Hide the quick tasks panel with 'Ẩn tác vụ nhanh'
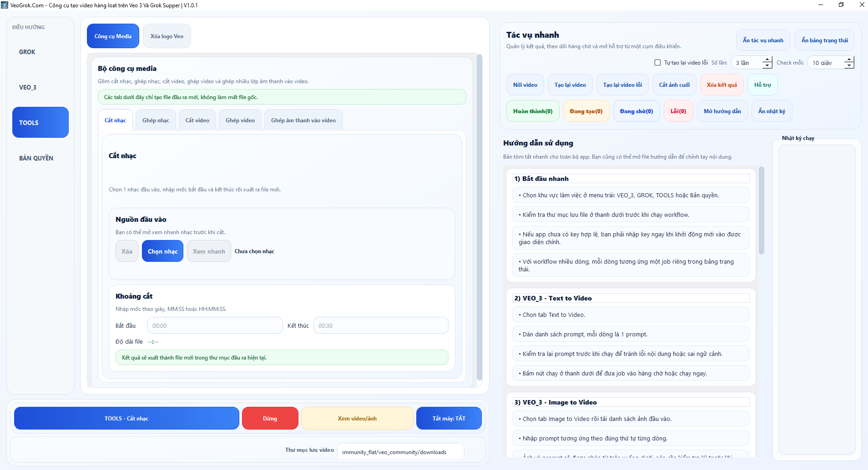Viewport: 868px width, 470px height. coord(763,40)
